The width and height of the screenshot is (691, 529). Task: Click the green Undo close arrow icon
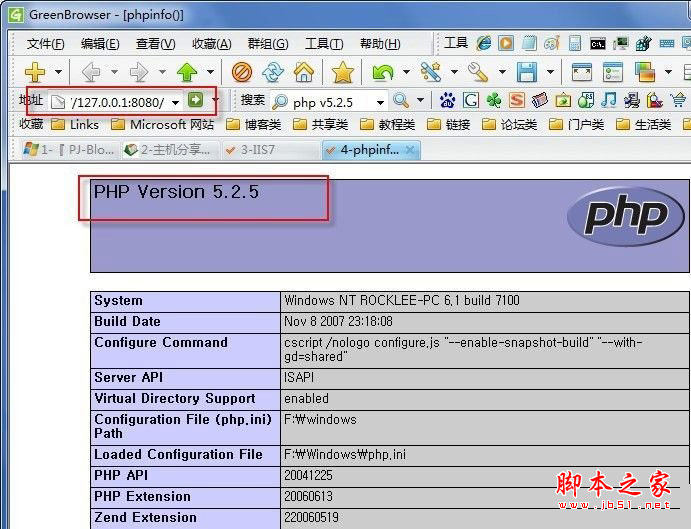click(x=383, y=72)
